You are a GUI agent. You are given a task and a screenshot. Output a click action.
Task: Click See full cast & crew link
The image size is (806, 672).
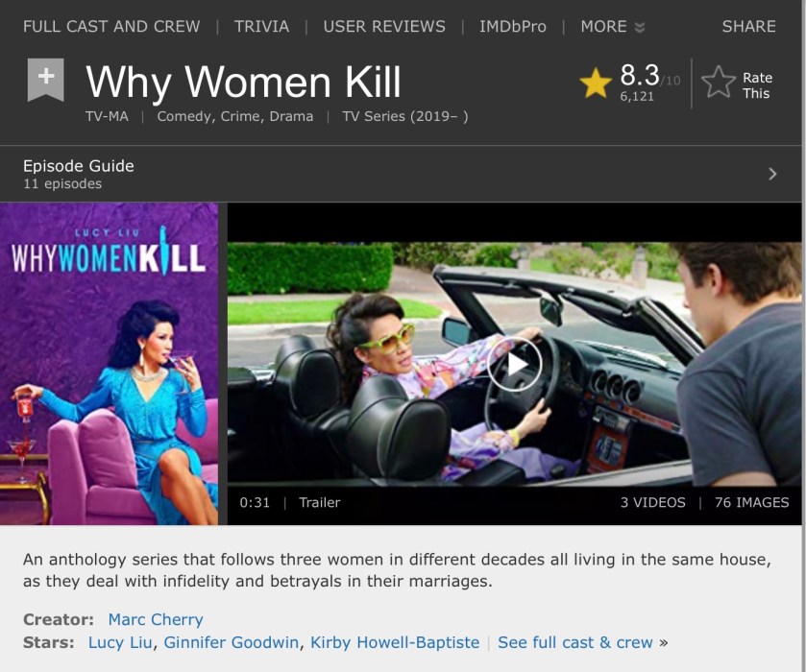click(575, 642)
